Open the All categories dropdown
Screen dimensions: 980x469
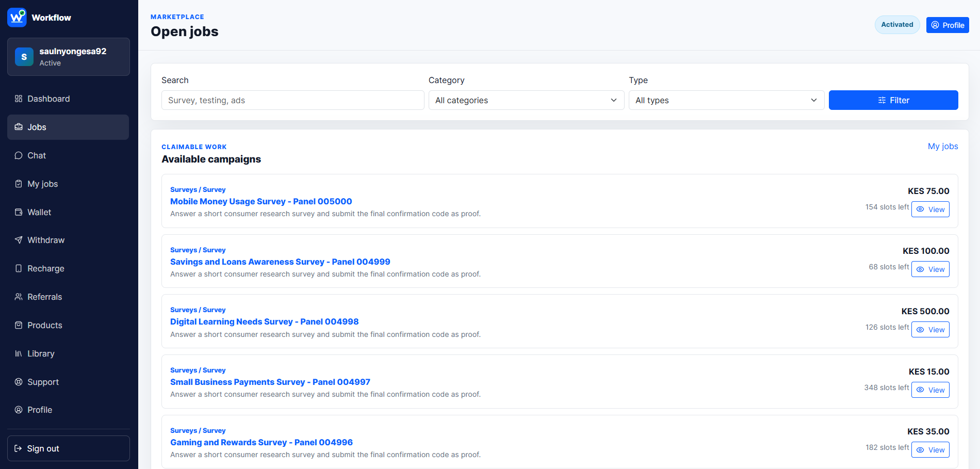(x=526, y=100)
